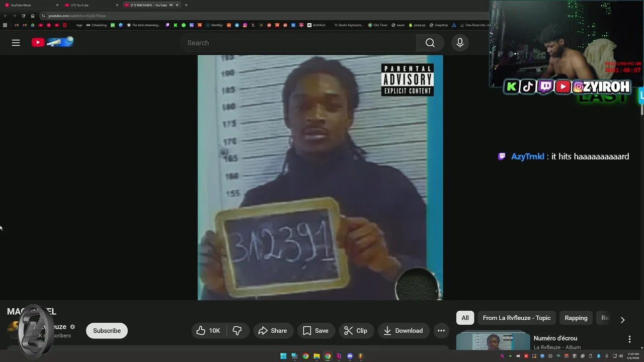Focus the YouTube Search field
This screenshot has height=362, width=644.
click(298, 43)
